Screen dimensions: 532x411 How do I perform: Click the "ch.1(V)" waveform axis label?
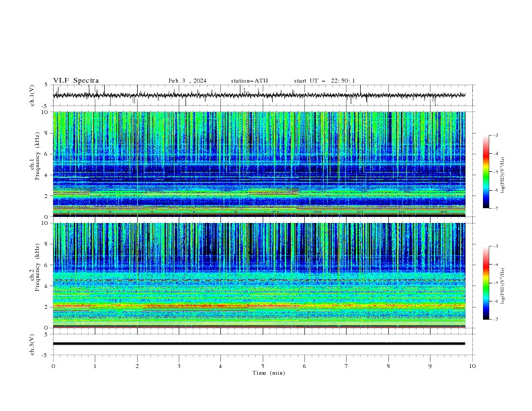pyautogui.click(x=32, y=95)
